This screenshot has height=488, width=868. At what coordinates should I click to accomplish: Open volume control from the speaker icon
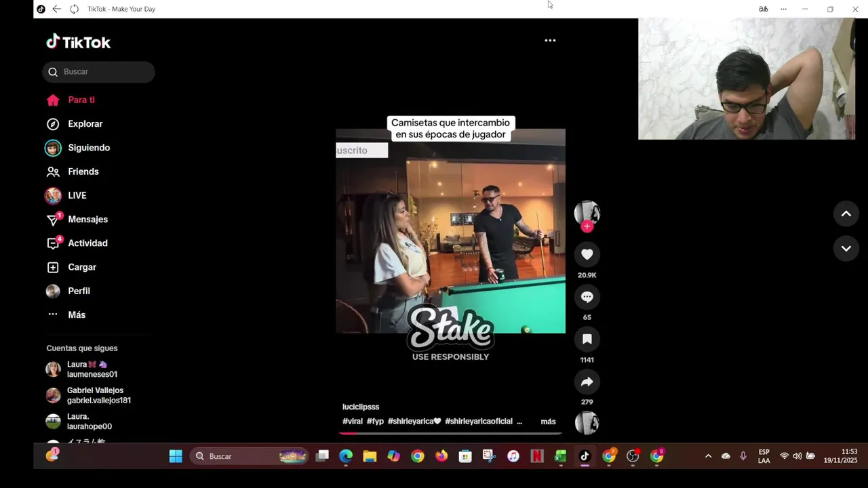797,456
